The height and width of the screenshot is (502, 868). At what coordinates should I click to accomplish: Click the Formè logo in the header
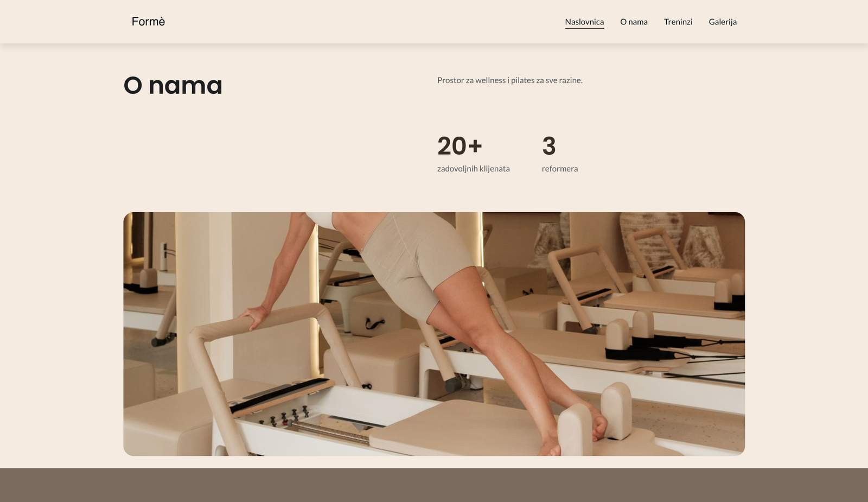pyautogui.click(x=148, y=21)
